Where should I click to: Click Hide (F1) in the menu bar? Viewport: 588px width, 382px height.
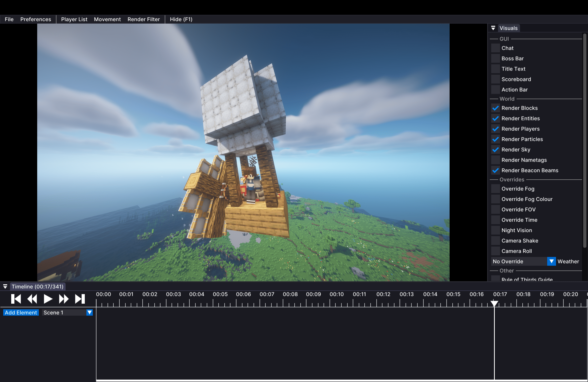click(x=181, y=19)
